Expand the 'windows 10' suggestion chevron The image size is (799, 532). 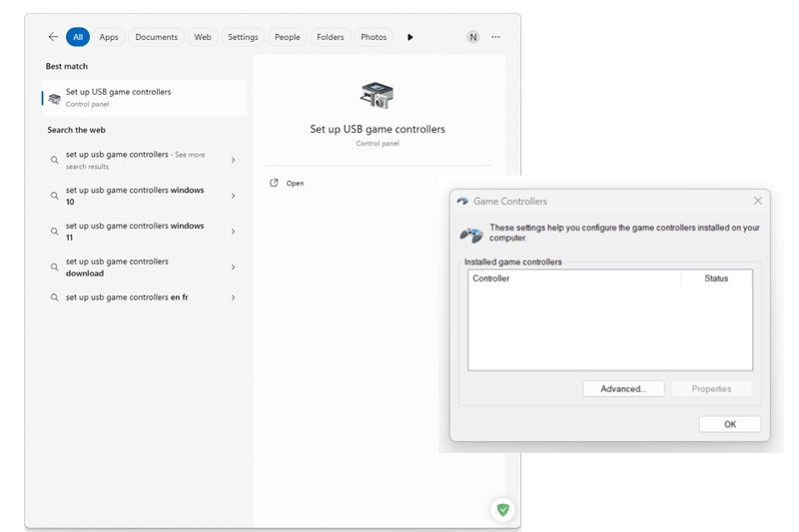[x=233, y=196]
